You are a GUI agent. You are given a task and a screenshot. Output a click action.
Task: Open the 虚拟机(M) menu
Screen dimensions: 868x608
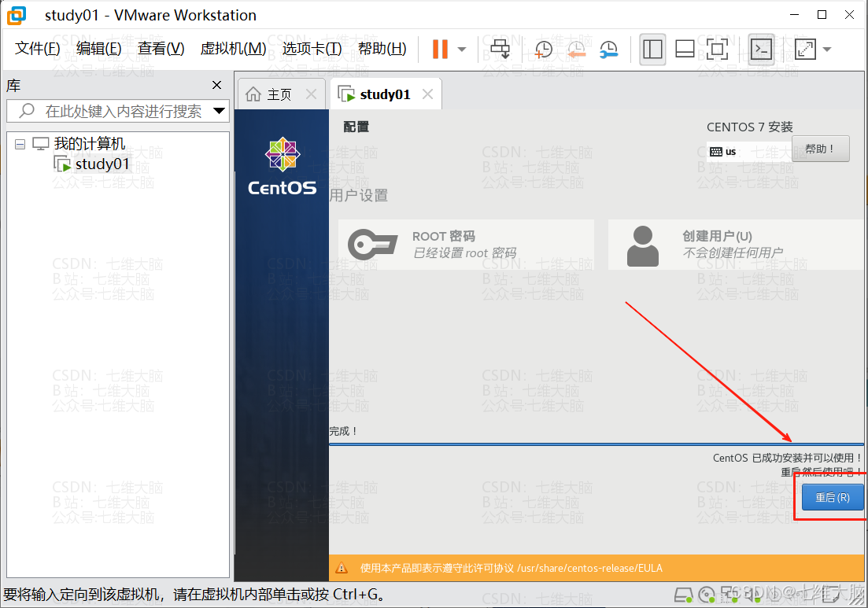[233, 49]
